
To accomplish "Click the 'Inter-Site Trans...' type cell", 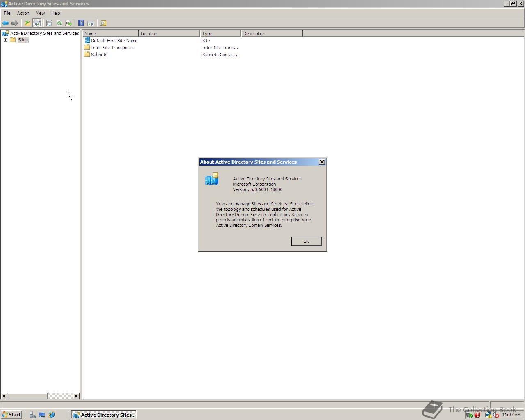I will pyautogui.click(x=220, y=48).
